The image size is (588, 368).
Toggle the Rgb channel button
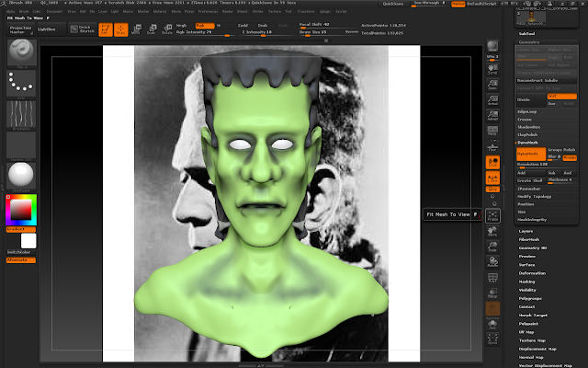click(x=205, y=26)
